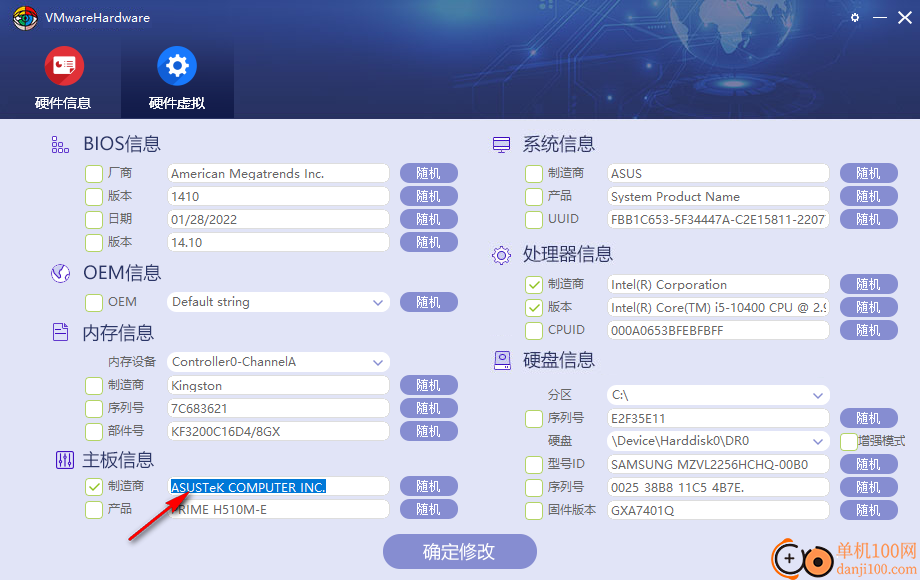Check the memory 部件号 checkbox

94,431
